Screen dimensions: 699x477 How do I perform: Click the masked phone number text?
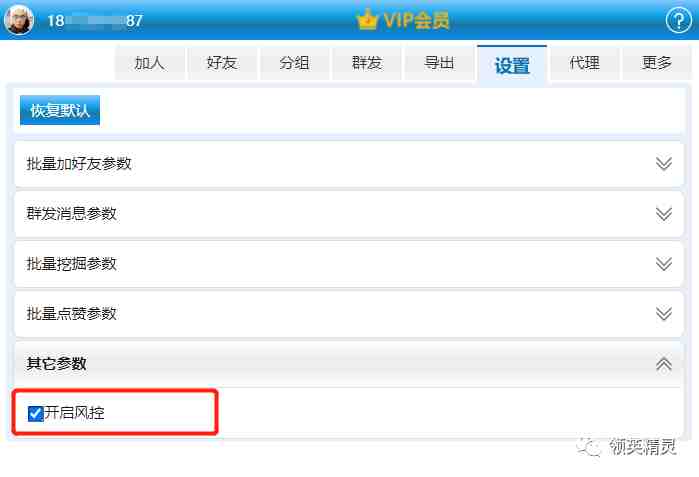pyautogui.click(x=95, y=21)
